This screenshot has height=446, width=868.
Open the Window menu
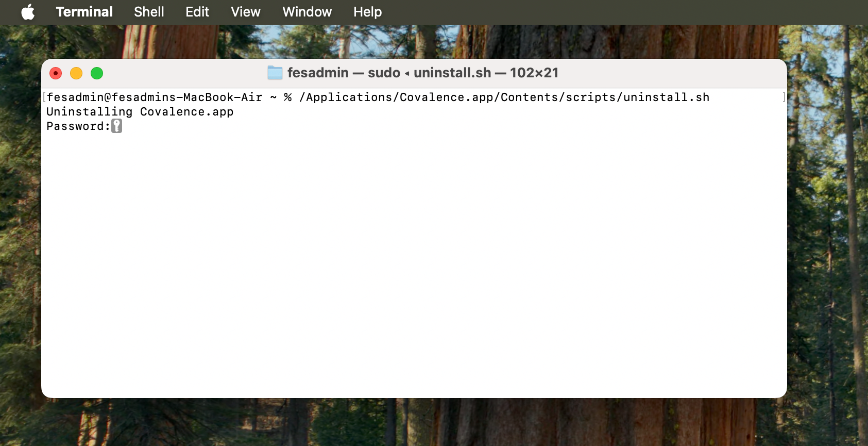coord(307,12)
